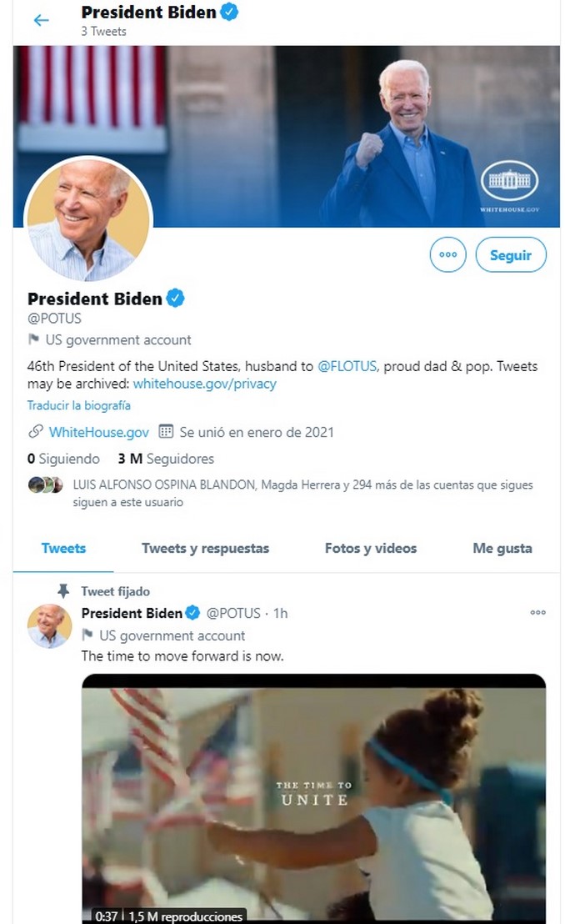Click the verified badge next to profile name
Screen dimensions: 565x924
(x=175, y=299)
